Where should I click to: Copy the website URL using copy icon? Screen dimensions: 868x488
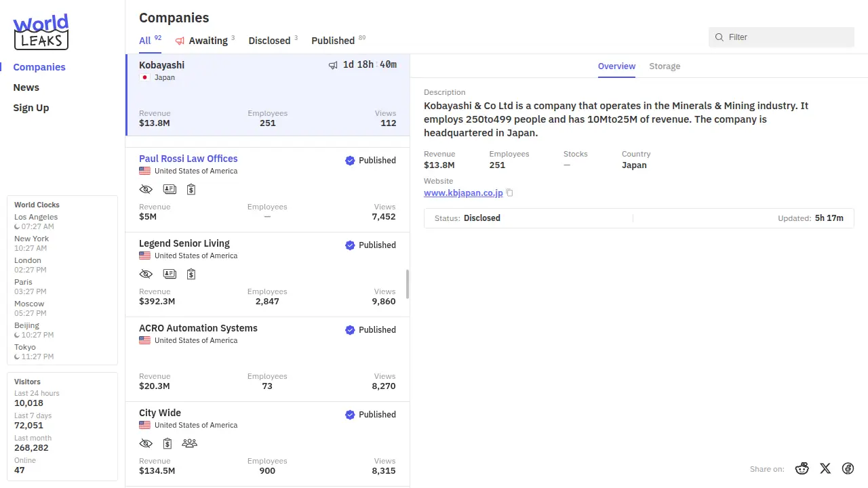pos(510,193)
